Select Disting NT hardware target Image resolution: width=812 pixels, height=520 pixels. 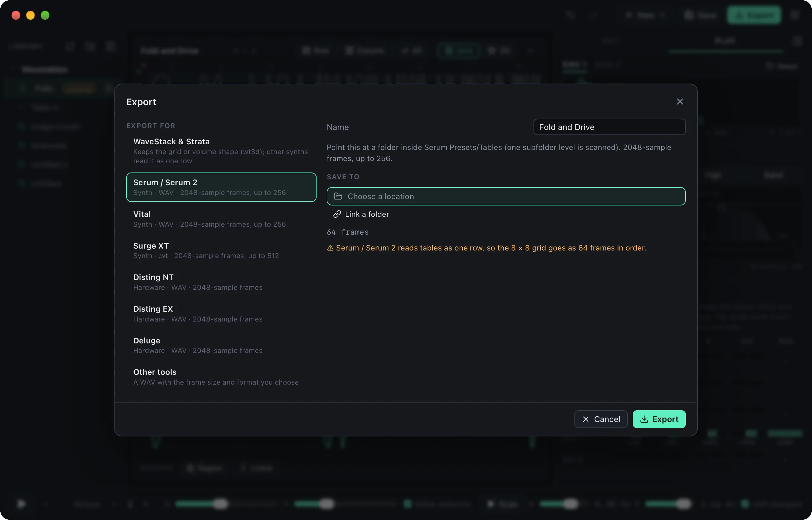pos(221,282)
